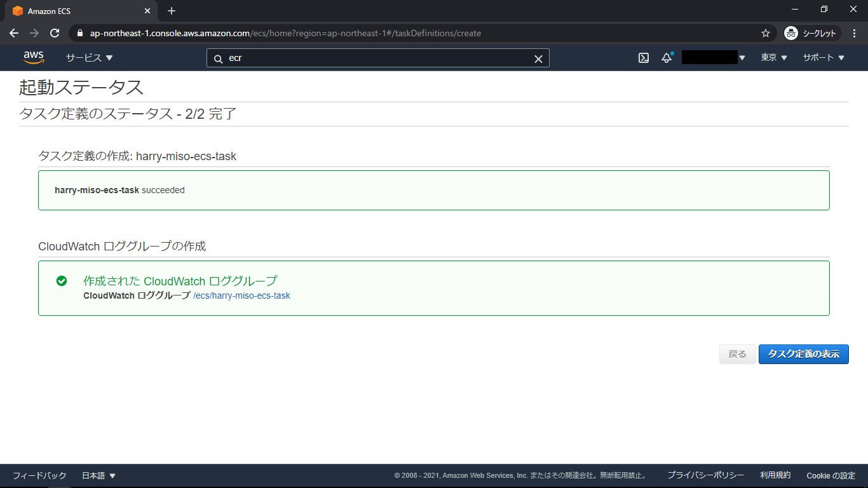This screenshot has width=868, height=488.
Task: Clear the search box with X icon
Action: 538,58
